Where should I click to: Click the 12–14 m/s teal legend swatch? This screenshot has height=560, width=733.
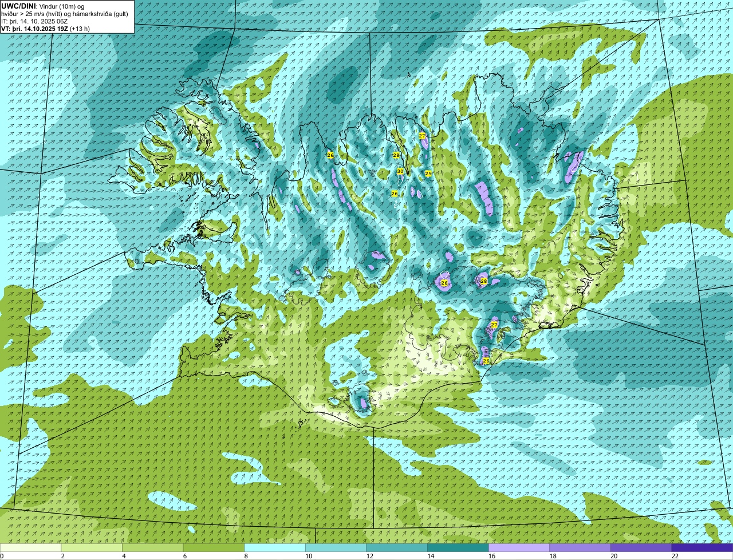tap(397, 547)
